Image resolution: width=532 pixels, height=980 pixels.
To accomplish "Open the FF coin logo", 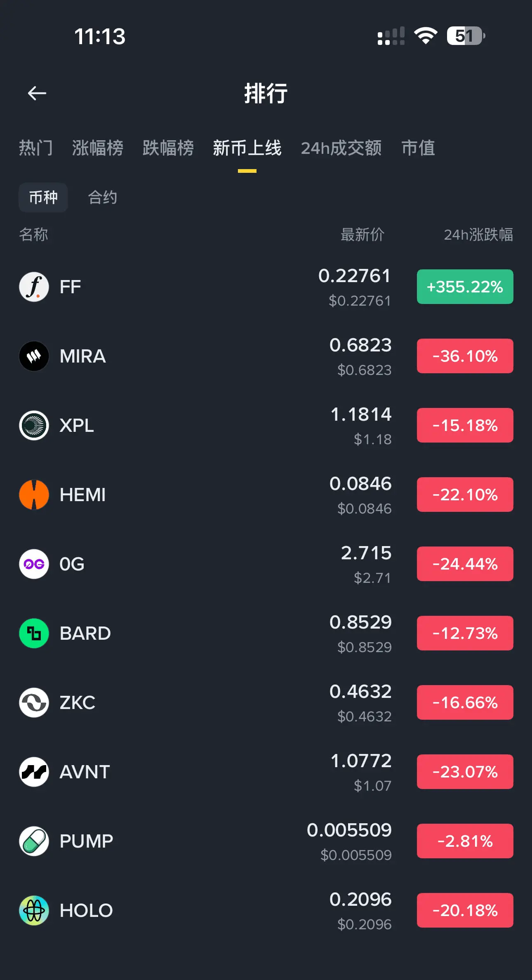I will tap(34, 287).
